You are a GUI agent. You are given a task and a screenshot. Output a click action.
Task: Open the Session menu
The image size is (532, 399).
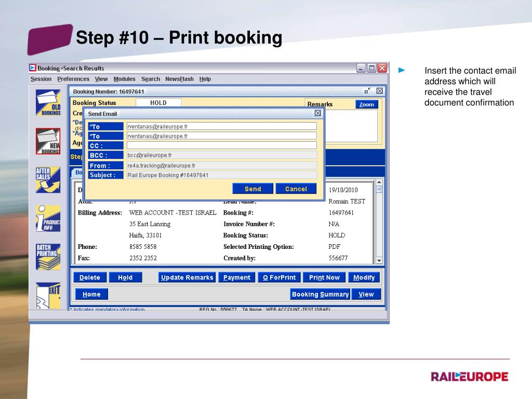click(x=41, y=79)
